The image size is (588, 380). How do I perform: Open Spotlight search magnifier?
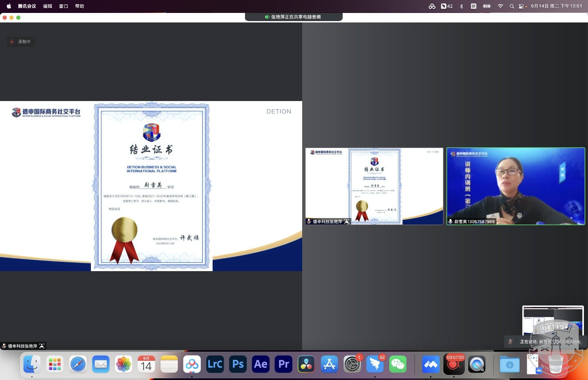512,6
